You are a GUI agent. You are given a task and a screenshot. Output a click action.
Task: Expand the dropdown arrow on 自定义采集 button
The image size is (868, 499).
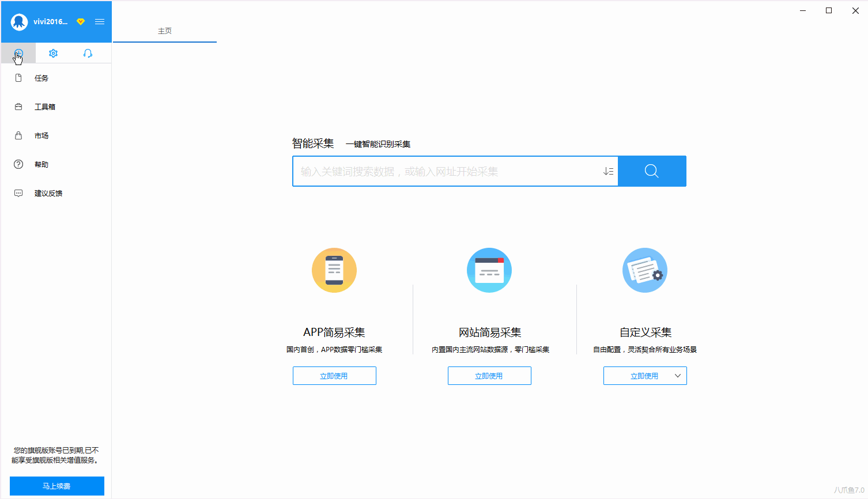point(678,376)
